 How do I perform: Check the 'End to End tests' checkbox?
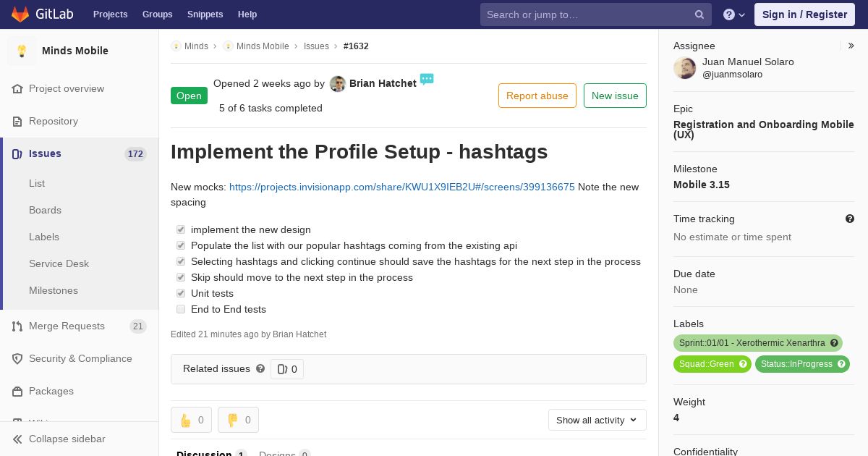click(x=181, y=309)
